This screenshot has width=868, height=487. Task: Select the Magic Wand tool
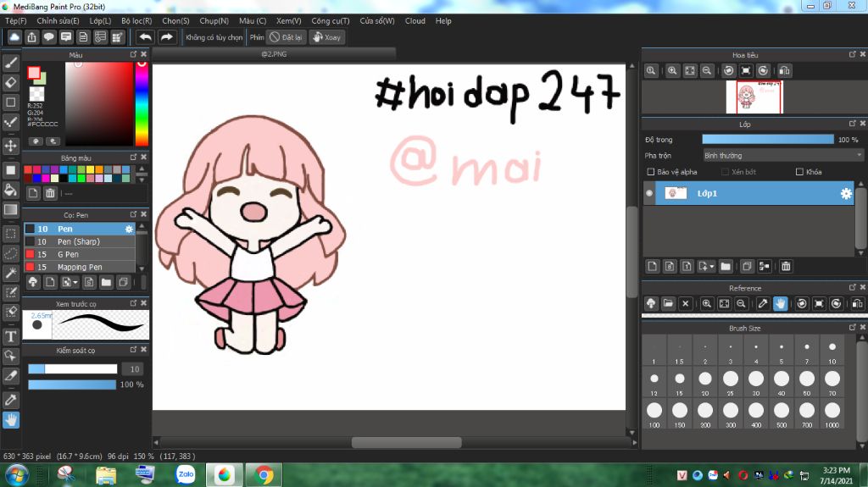(x=10, y=273)
